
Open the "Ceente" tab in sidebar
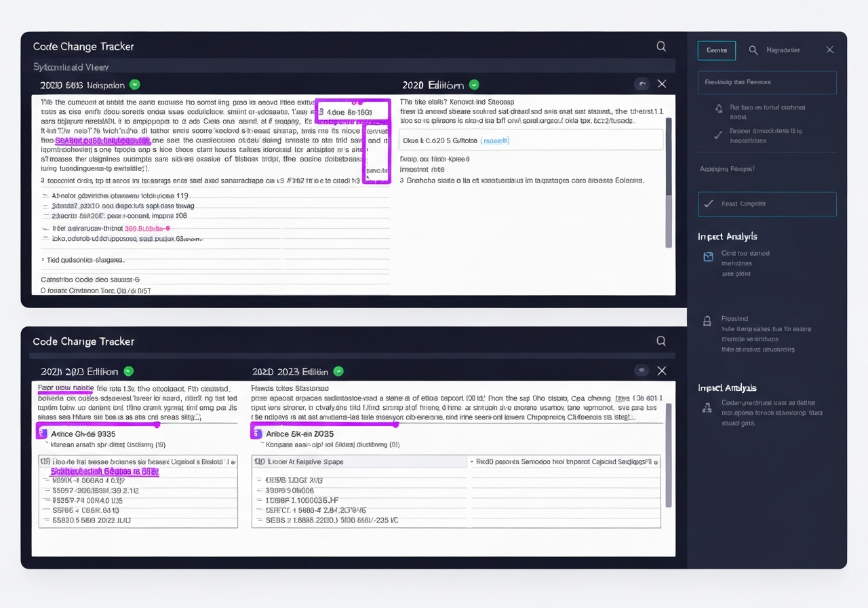click(717, 50)
